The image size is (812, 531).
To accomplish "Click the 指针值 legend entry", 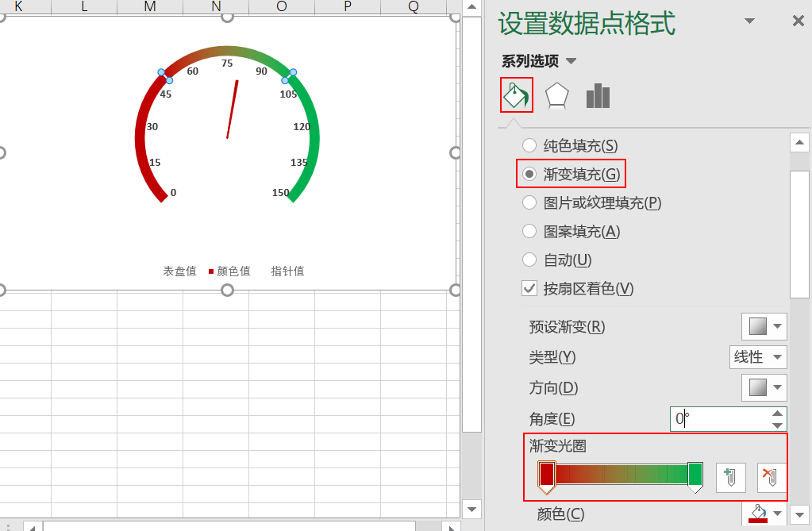I will [287, 271].
